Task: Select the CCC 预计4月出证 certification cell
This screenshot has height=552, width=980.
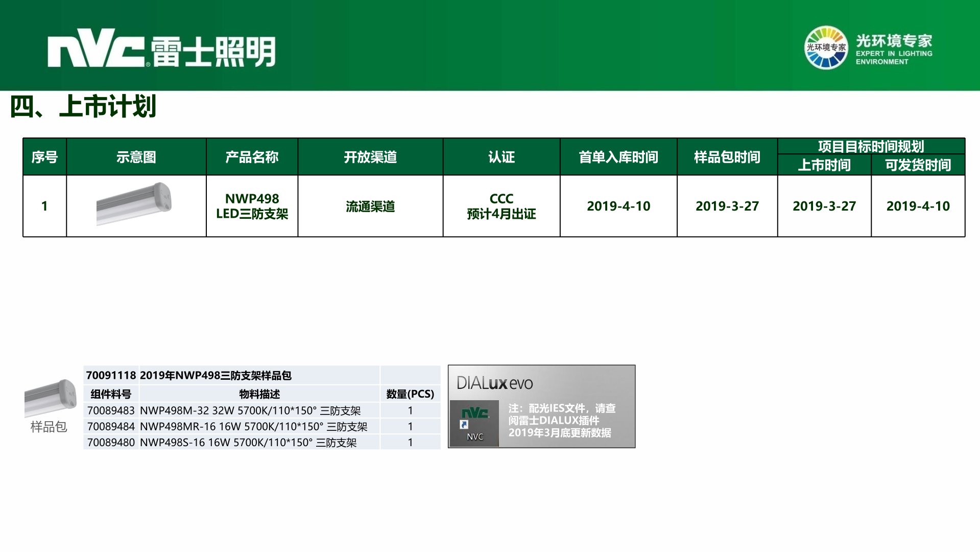Action: tap(501, 206)
